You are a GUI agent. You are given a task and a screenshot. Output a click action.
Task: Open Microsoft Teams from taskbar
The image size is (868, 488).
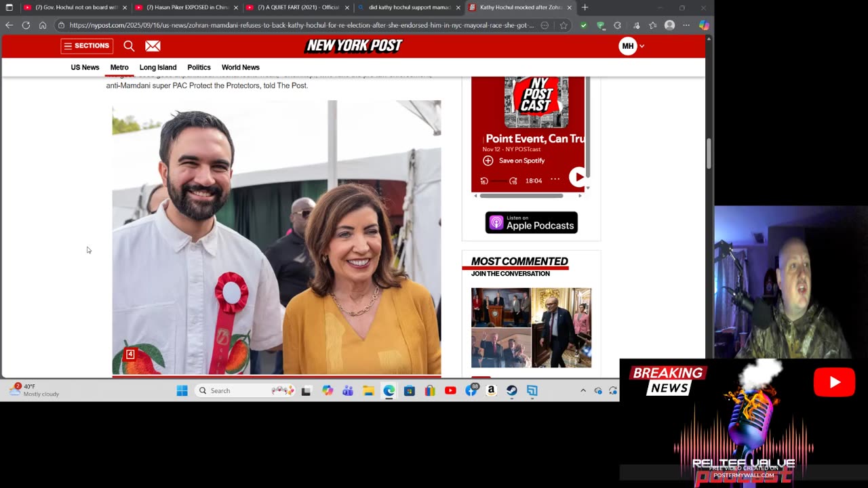pos(348,390)
